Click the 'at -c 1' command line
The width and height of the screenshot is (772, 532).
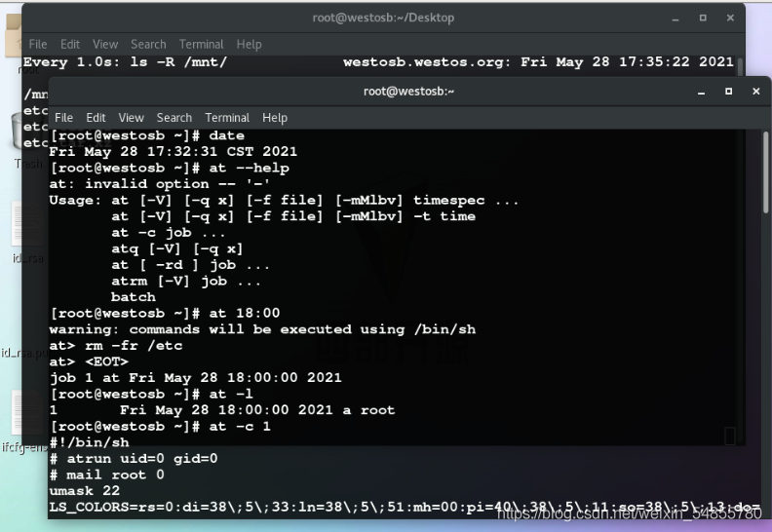160,426
